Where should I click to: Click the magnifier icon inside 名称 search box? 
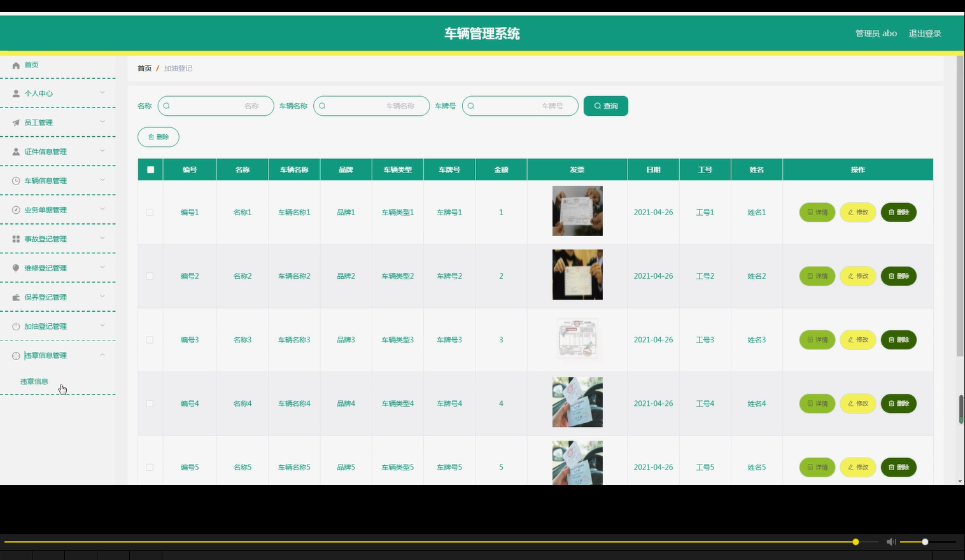[x=166, y=106]
